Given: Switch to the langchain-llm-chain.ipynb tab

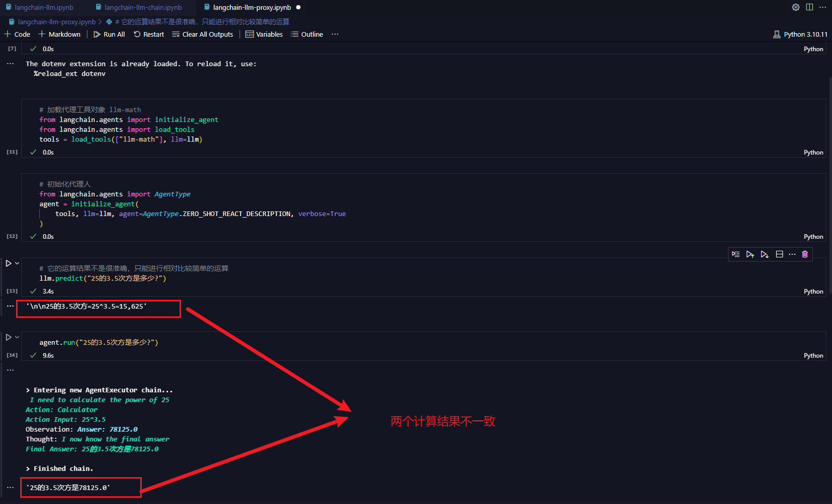Looking at the screenshot, I should click(139, 7).
